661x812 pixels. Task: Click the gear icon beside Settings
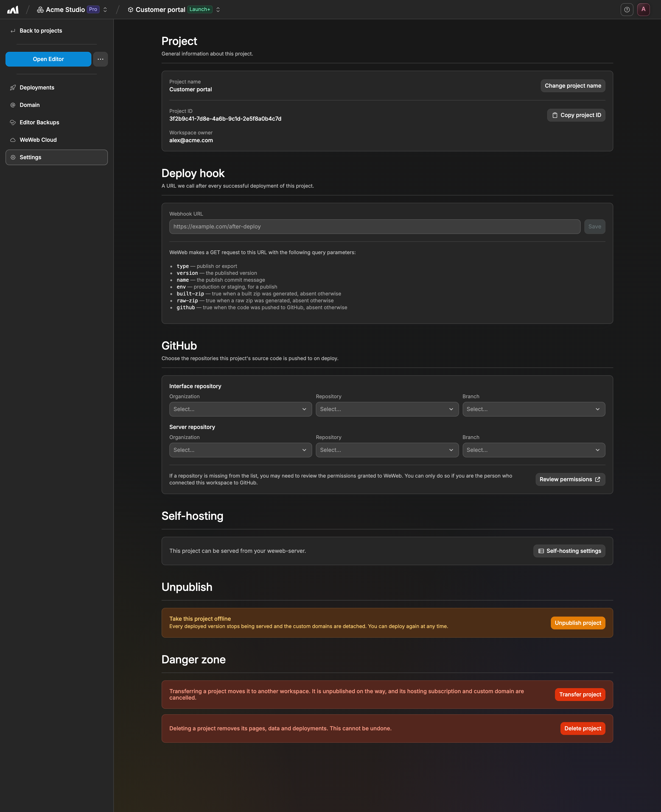click(13, 157)
